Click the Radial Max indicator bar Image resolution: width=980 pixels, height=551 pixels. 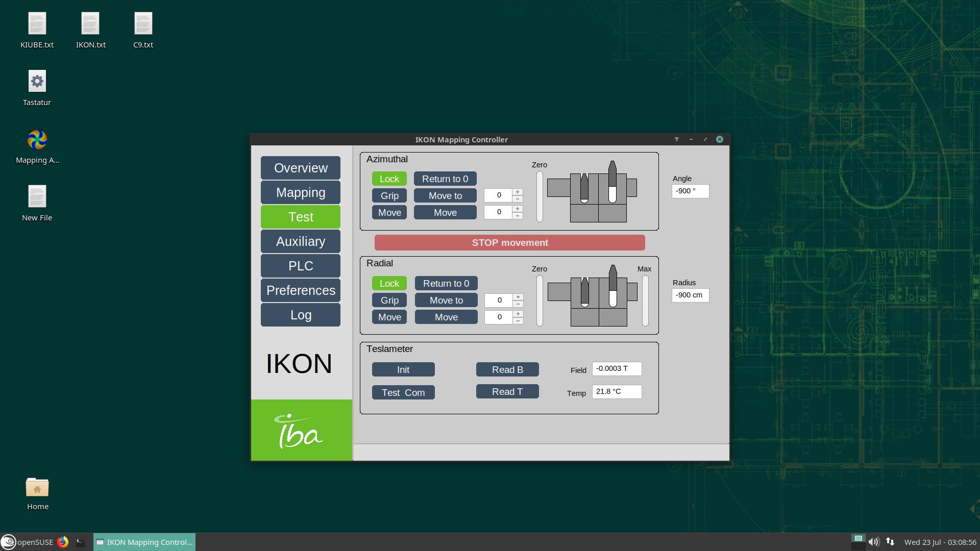click(x=645, y=301)
